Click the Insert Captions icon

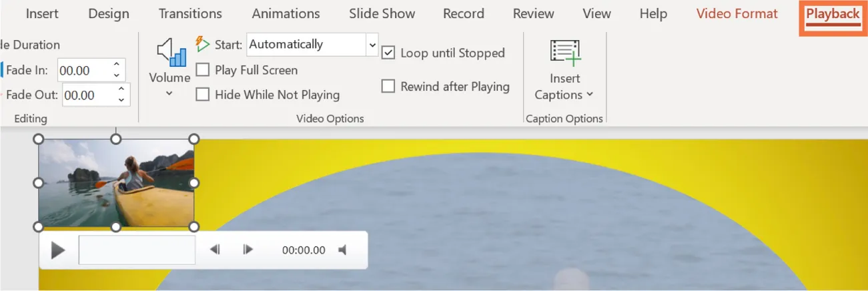pyautogui.click(x=565, y=53)
